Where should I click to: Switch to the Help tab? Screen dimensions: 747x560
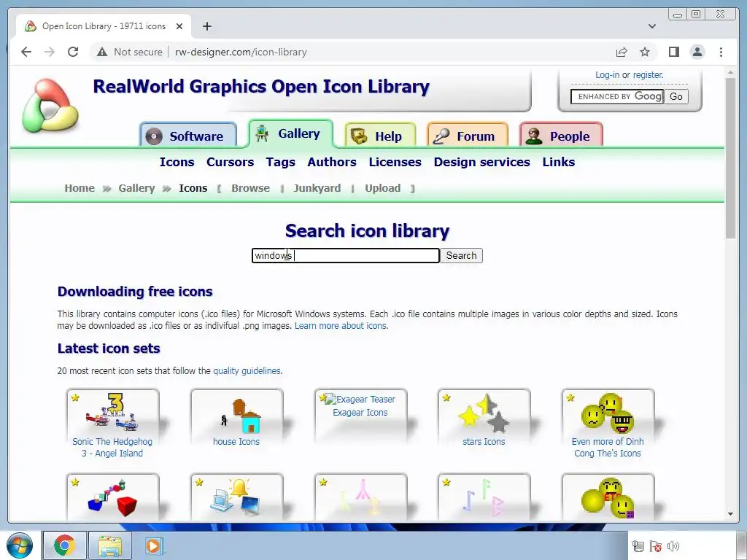click(x=380, y=136)
